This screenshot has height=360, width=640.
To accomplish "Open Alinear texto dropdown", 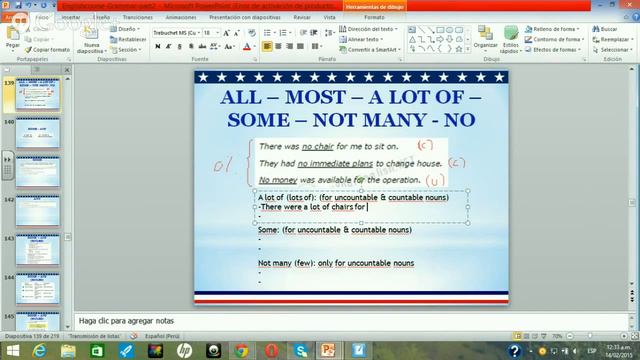I will coord(361,39).
